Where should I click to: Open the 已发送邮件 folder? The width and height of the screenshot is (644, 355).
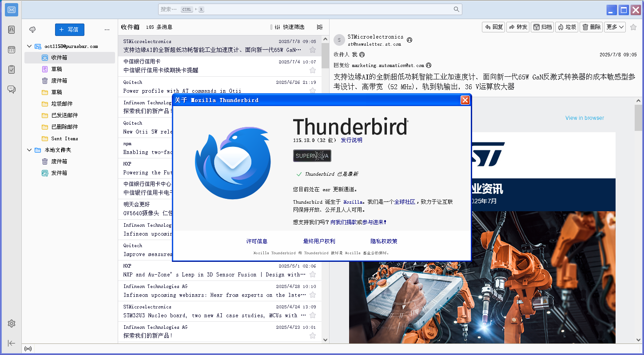point(70,115)
